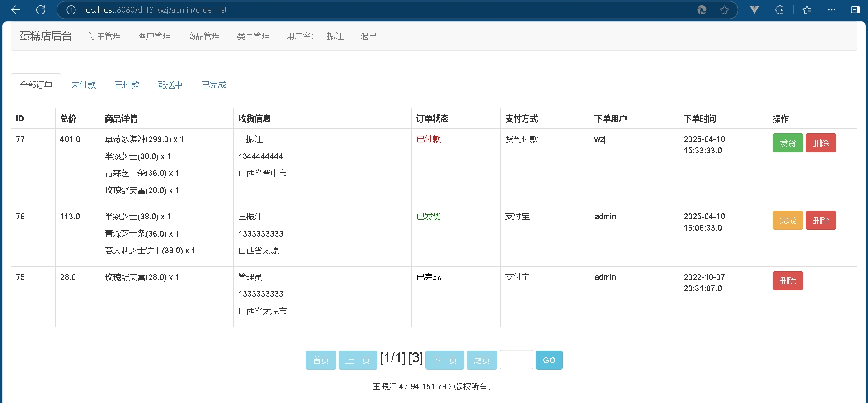The image size is (868, 403).
Task: Click the 蛋糕店后台 brand title
Action: (x=46, y=36)
